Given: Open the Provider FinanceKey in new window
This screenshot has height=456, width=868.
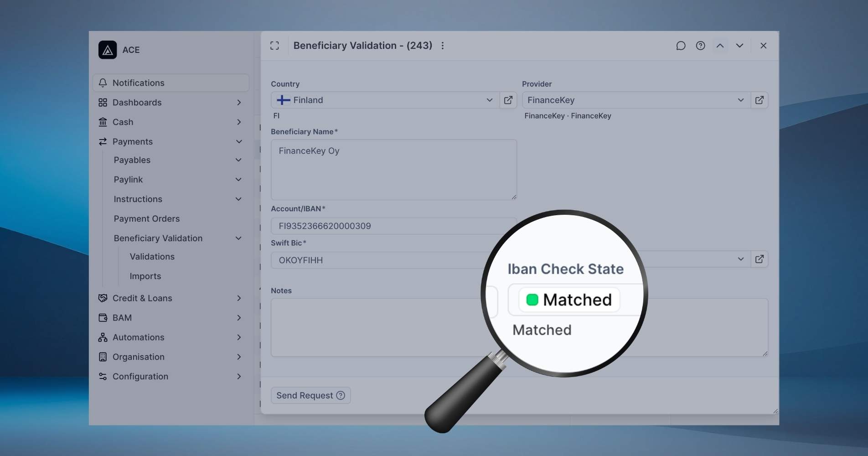Looking at the screenshot, I should click(x=759, y=100).
